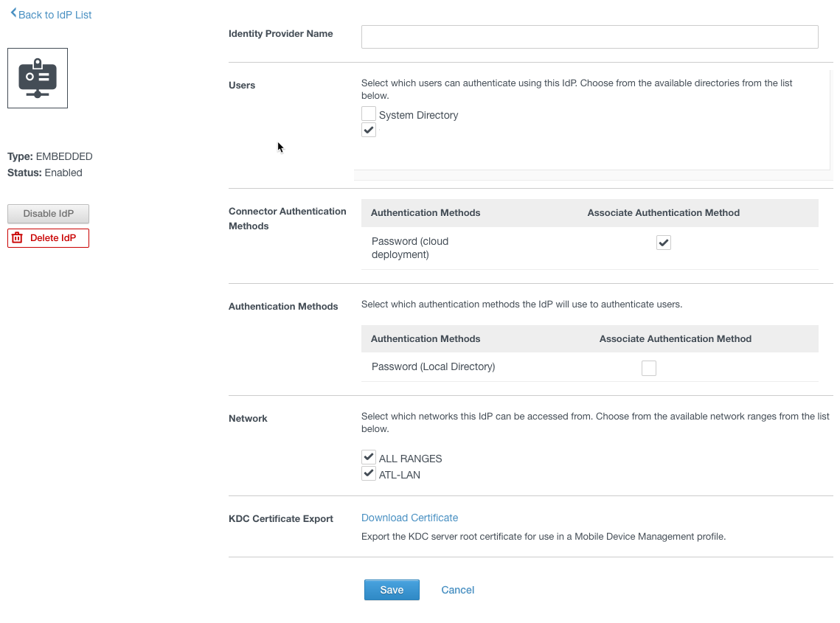Uncheck the ALL RANGES network checkbox
The image size is (840, 623).
coord(368,456)
